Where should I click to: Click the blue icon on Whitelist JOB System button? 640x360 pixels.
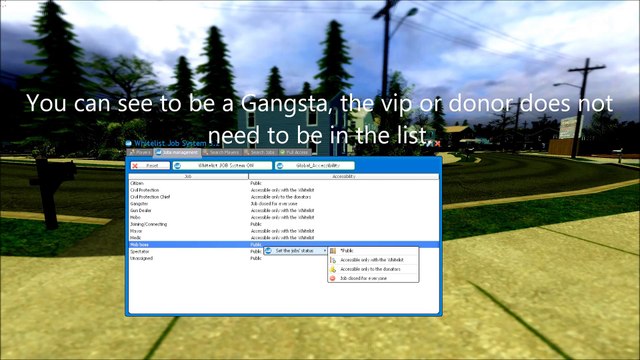pos(178,166)
